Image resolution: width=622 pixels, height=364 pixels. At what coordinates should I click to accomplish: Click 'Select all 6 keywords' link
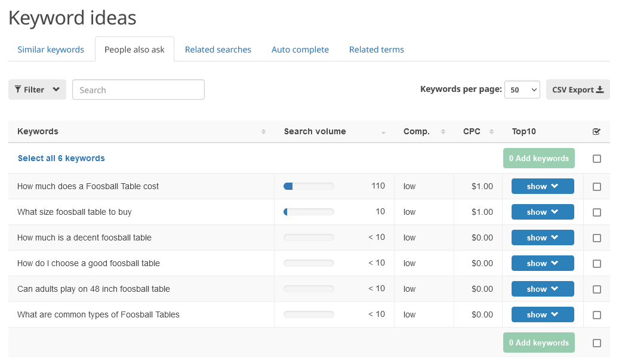(x=61, y=158)
